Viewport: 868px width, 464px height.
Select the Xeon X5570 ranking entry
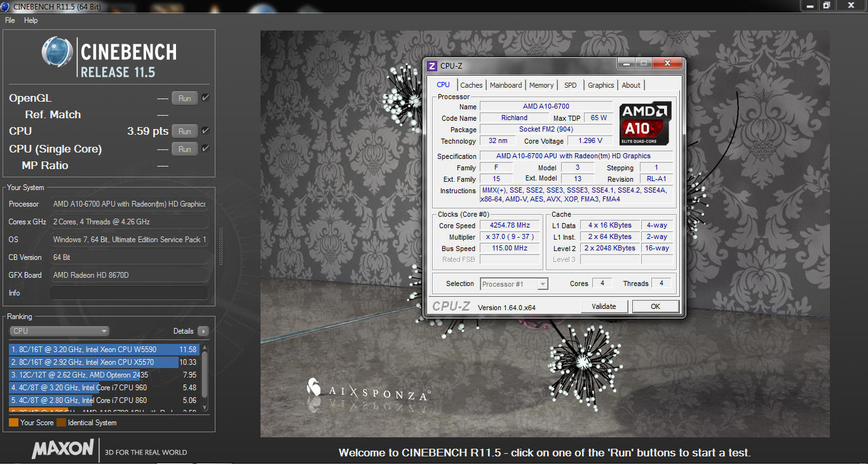click(x=104, y=362)
